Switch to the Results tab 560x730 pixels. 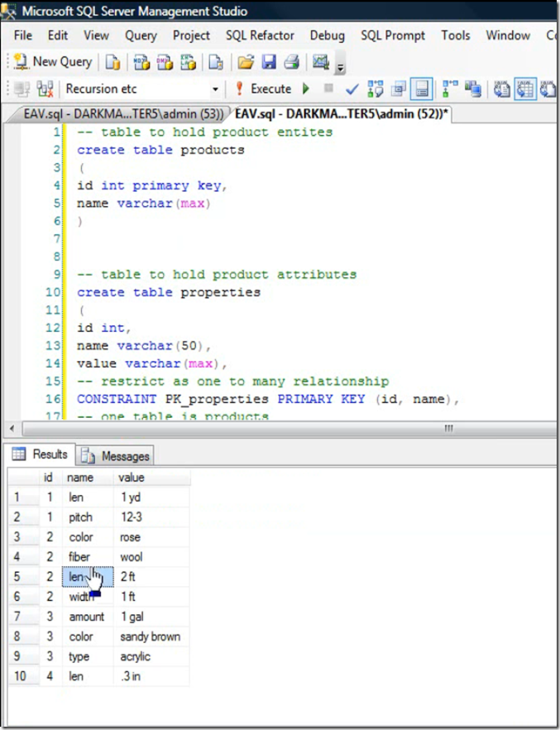pyautogui.click(x=40, y=454)
